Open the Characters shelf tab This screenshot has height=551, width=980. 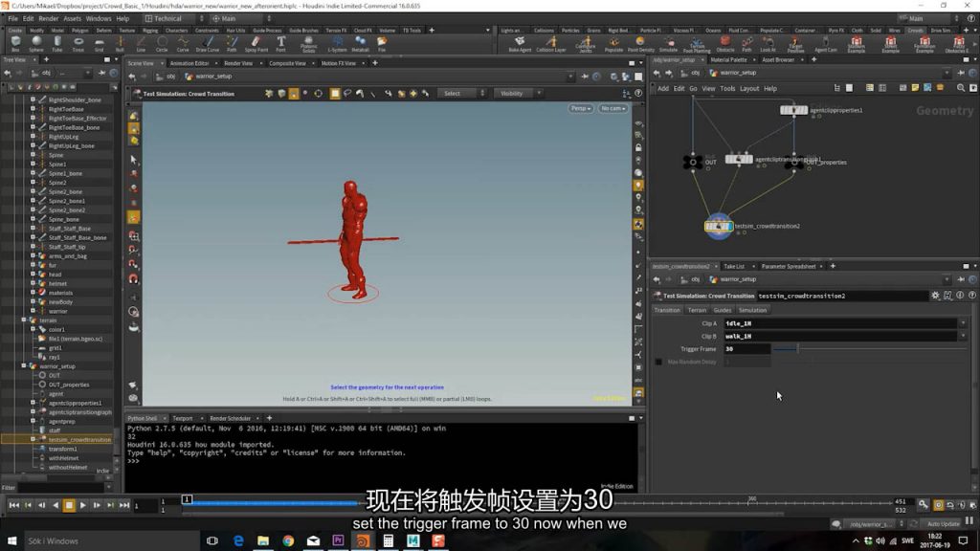point(176,30)
